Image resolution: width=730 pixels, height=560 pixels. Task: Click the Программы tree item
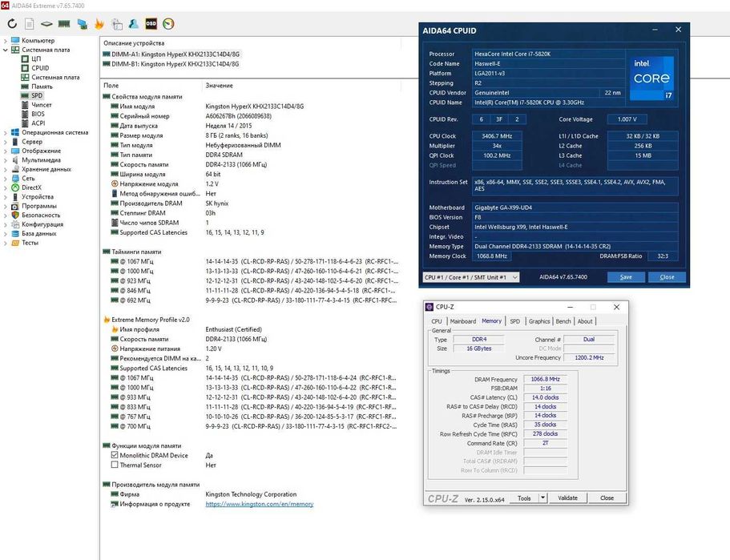coord(39,206)
